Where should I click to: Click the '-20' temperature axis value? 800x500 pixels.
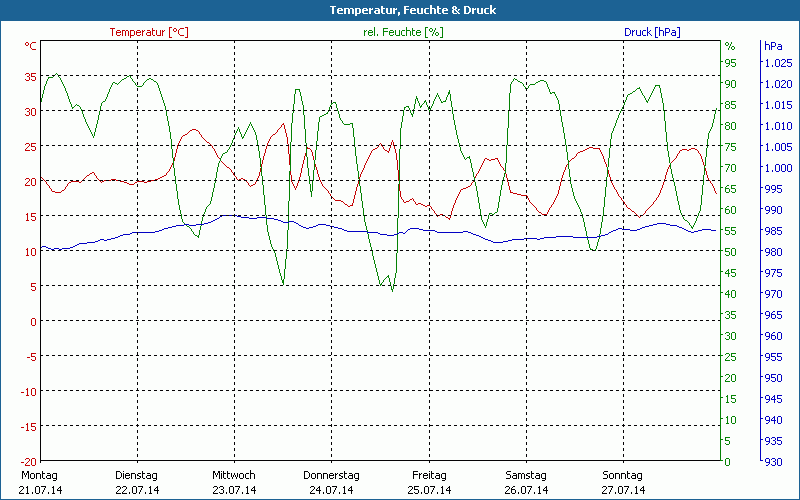tap(29, 462)
